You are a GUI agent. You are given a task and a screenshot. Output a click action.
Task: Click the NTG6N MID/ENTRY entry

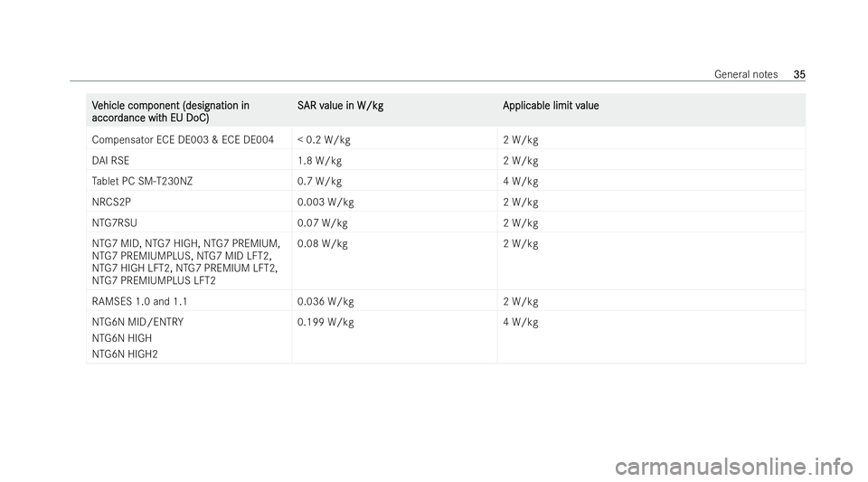pyautogui.click(x=137, y=322)
